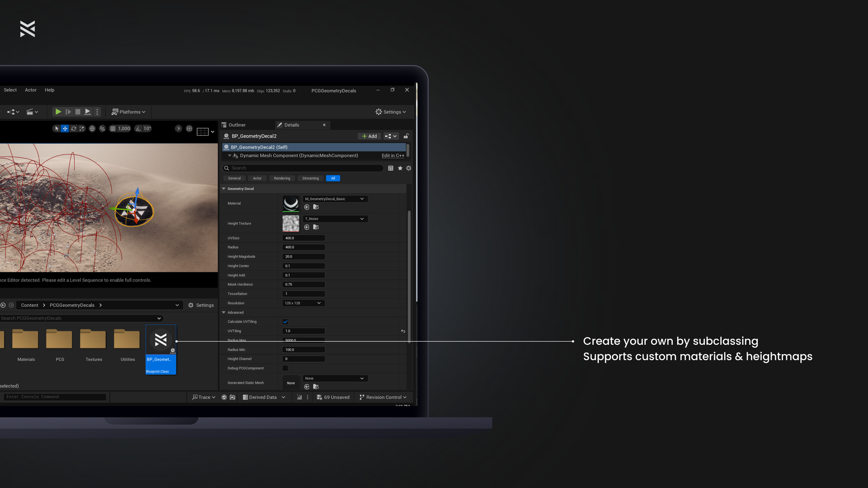Screen dimensions: 868x488
Task: Click the T_Noise height texture thumbnail
Action: pyautogui.click(x=291, y=223)
